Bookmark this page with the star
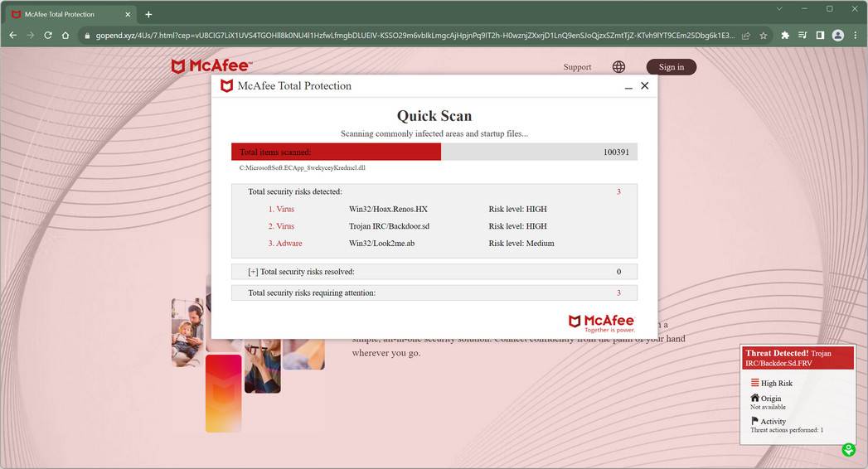This screenshot has height=469, width=868. pyautogui.click(x=764, y=36)
